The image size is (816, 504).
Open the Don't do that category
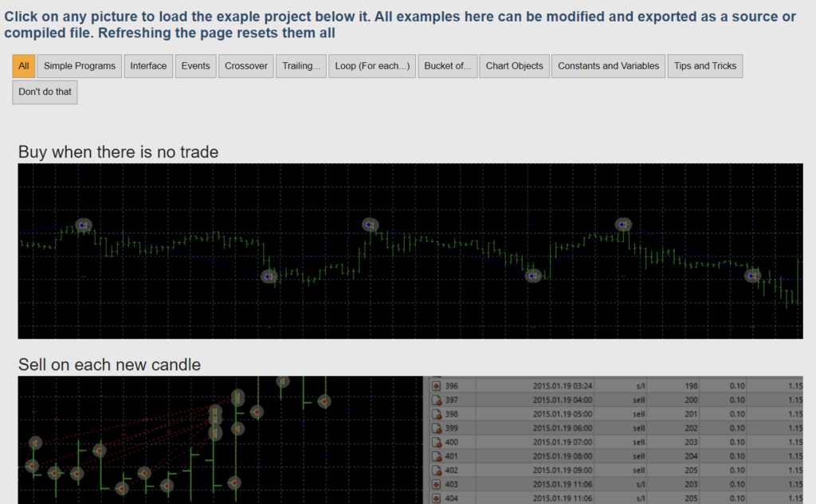pos(45,92)
